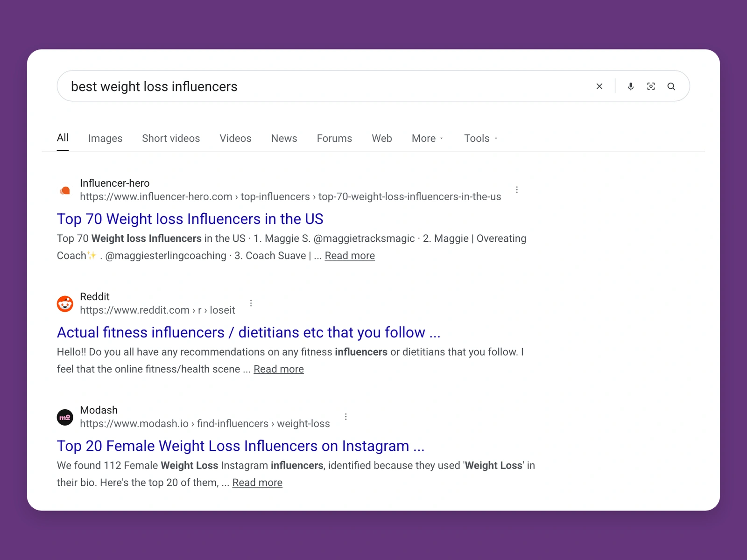Viewport: 747px width, 560px height.
Task: Switch to Short videos tab
Action: (171, 138)
